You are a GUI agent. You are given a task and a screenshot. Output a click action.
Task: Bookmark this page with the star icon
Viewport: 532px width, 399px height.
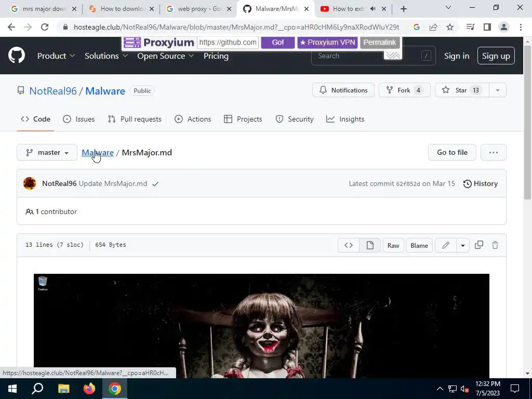tap(450, 27)
